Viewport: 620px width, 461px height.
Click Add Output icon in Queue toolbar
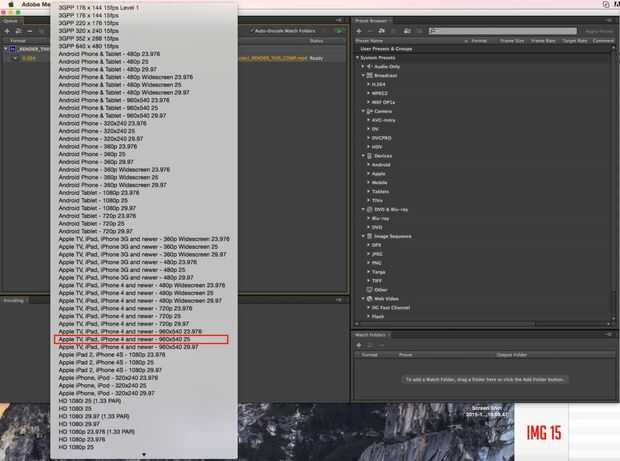(19, 30)
